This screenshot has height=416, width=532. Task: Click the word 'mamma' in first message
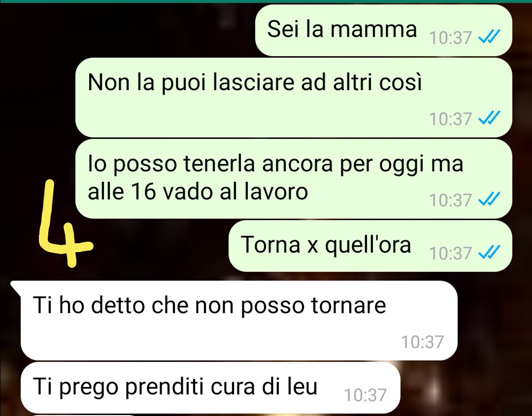click(373, 29)
